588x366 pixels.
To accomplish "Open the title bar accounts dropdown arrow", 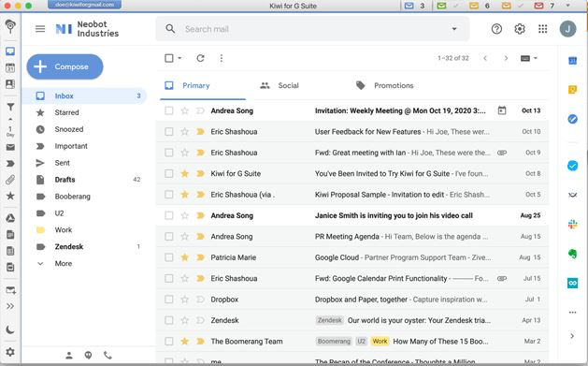I will [567, 6].
